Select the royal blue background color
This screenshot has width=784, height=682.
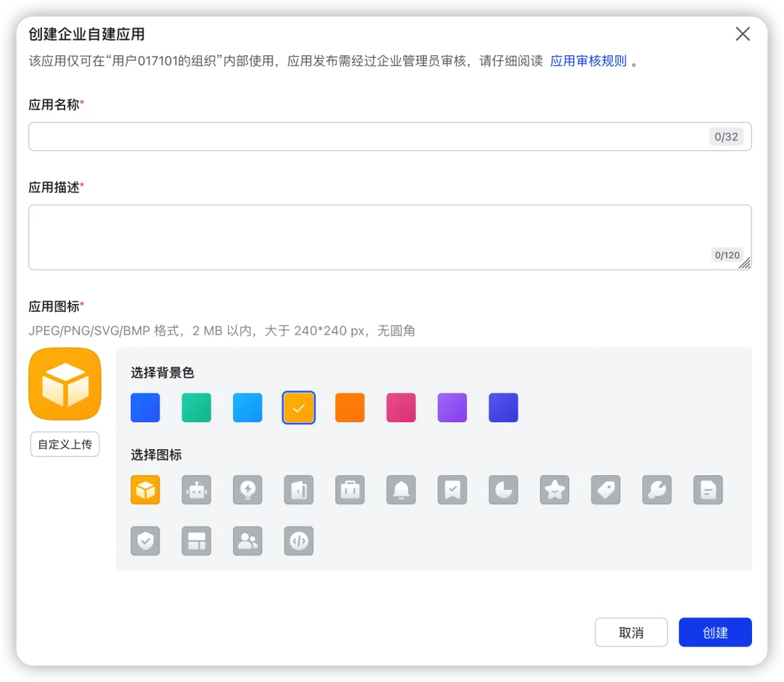point(145,408)
